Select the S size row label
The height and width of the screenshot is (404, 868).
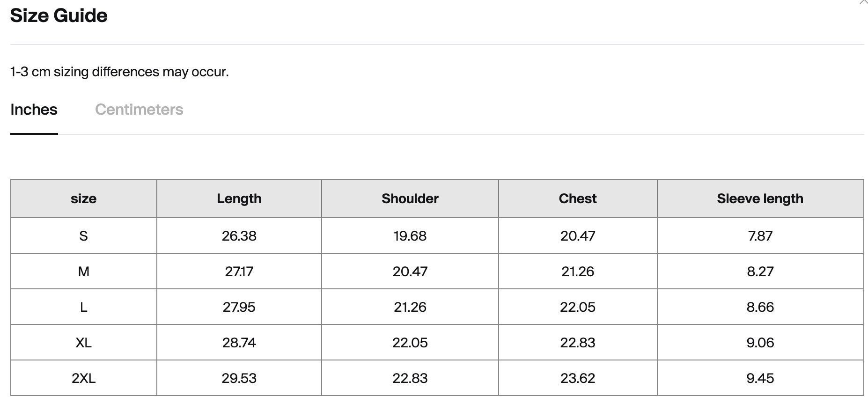[x=83, y=236]
